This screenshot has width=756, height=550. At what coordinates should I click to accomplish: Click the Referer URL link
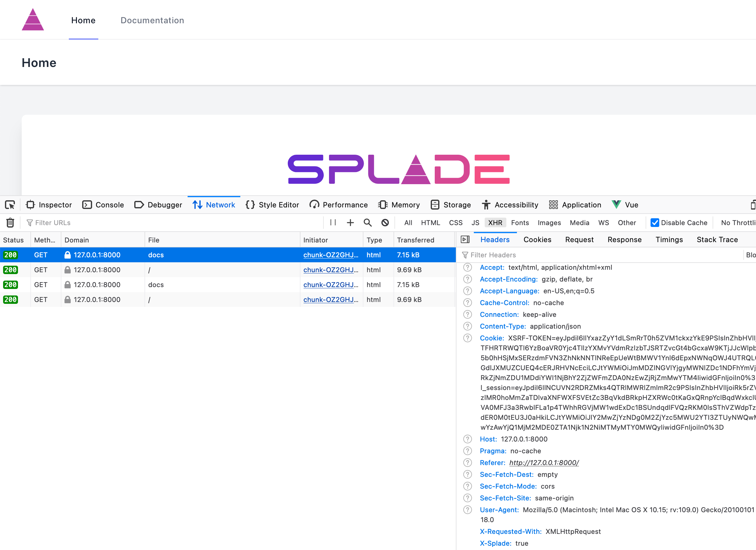pos(544,463)
